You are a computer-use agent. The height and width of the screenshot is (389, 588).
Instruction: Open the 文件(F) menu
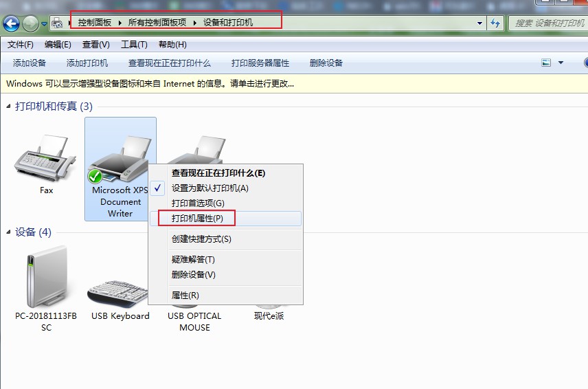coord(20,45)
